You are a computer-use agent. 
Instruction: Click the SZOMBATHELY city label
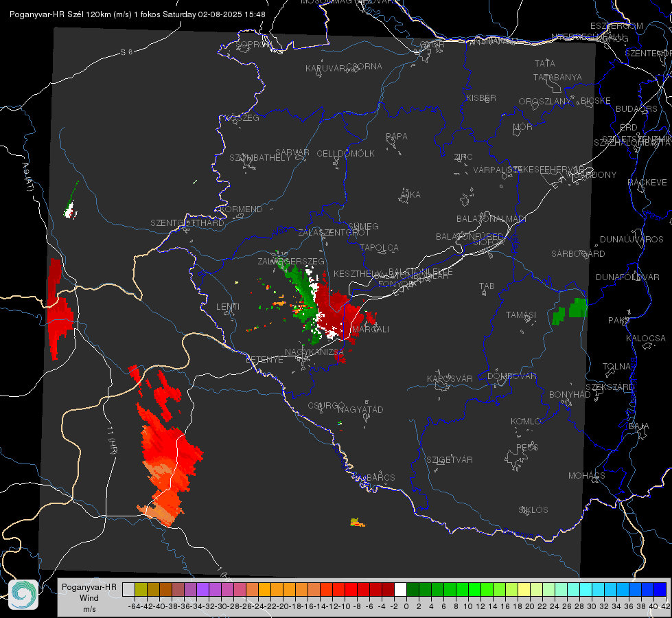click(260, 158)
